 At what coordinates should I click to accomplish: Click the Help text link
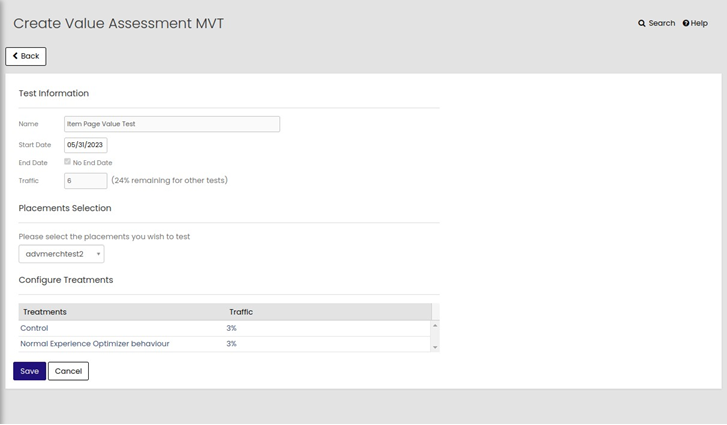[699, 23]
